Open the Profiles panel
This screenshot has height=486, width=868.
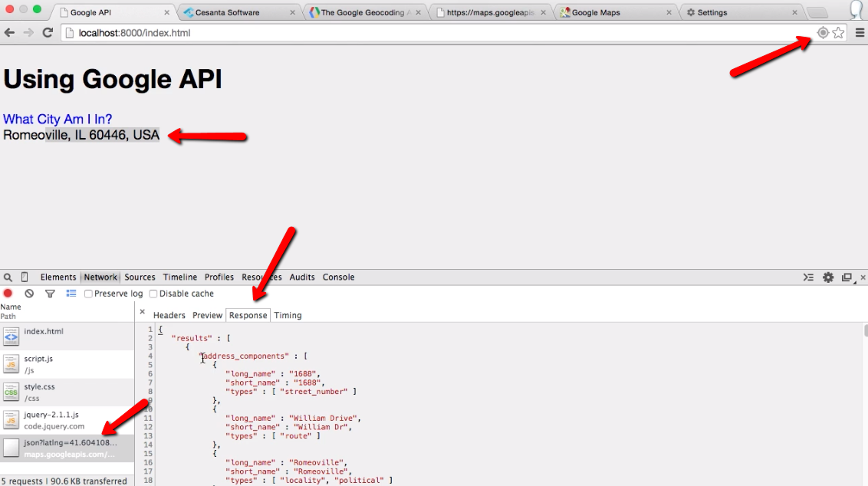click(x=219, y=277)
